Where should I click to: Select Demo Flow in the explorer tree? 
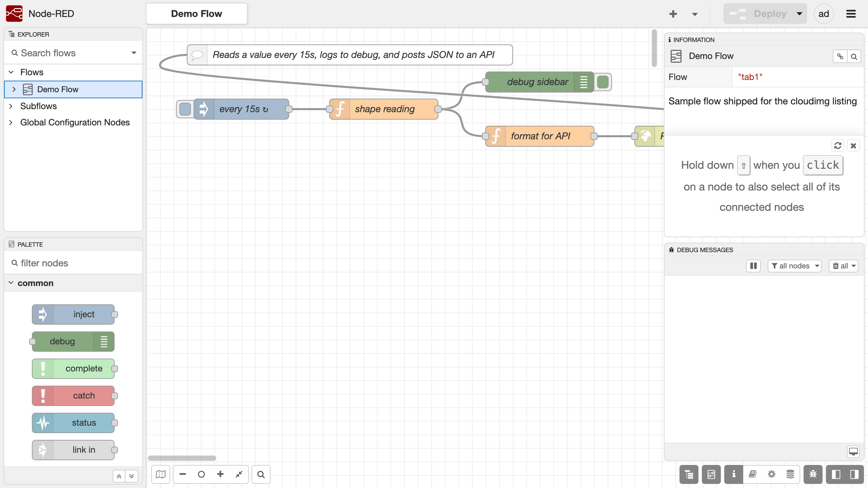coord(73,89)
